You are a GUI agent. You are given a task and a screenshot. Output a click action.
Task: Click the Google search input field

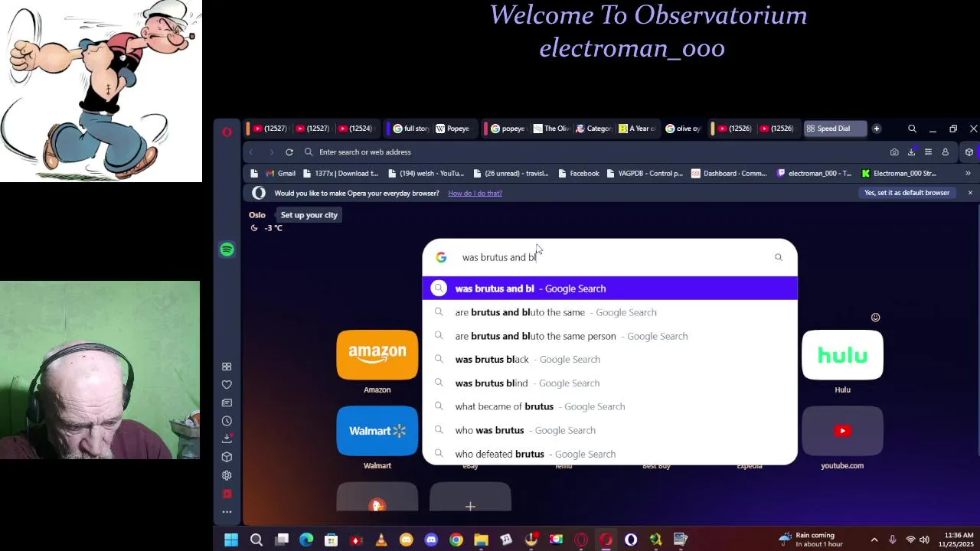point(609,257)
